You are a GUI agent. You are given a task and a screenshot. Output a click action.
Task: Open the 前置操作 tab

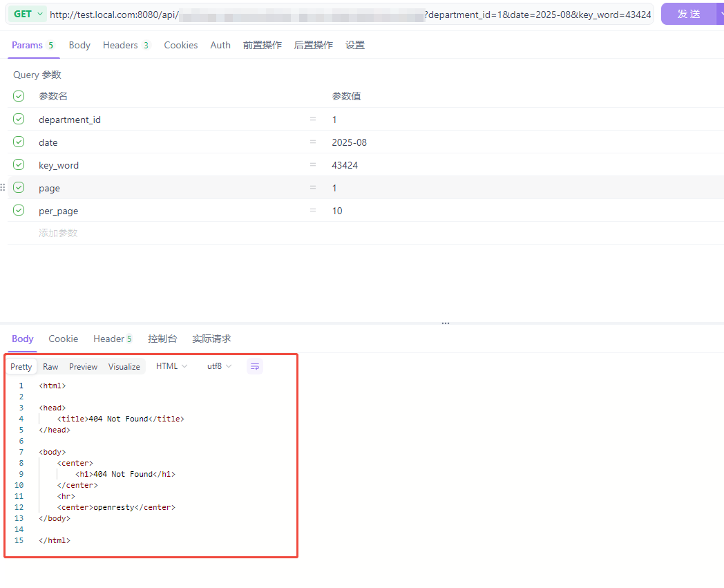pyautogui.click(x=263, y=46)
